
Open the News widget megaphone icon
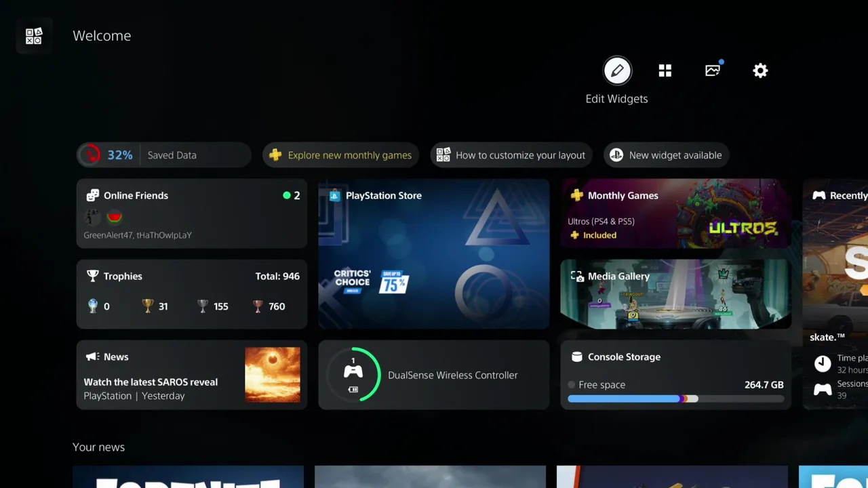(92, 357)
